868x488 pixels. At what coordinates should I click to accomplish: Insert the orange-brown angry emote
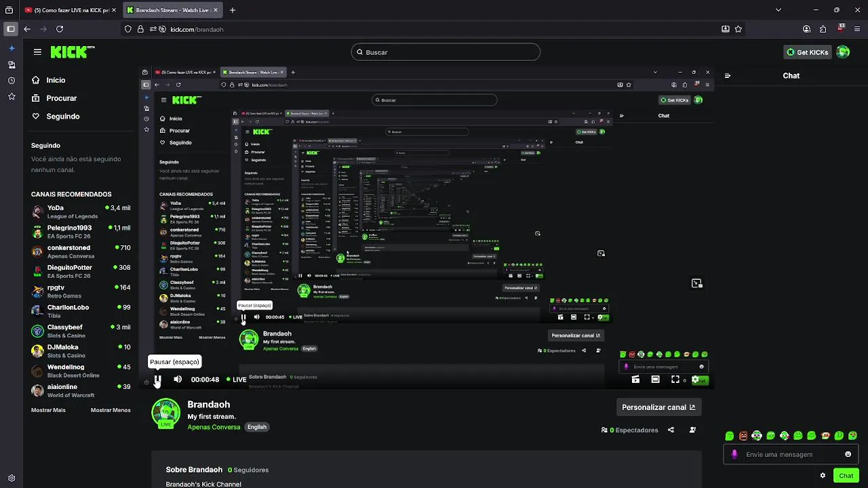743,436
